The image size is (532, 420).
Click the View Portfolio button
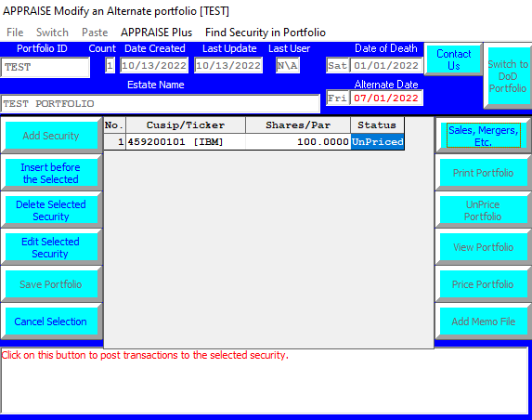(483, 247)
